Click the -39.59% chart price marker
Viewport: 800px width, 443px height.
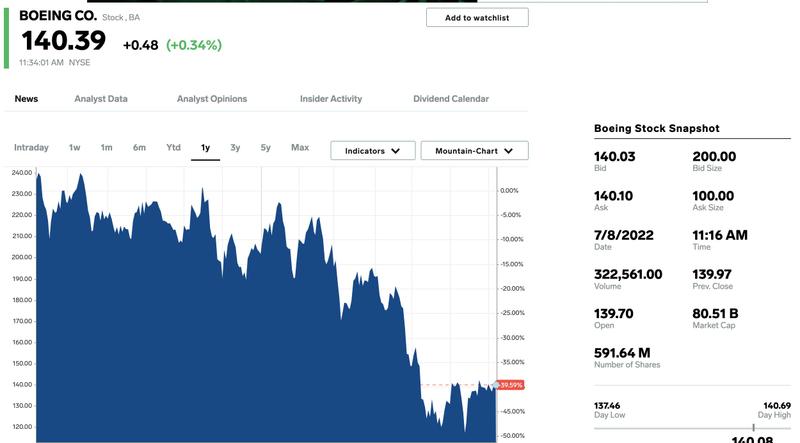coord(510,385)
